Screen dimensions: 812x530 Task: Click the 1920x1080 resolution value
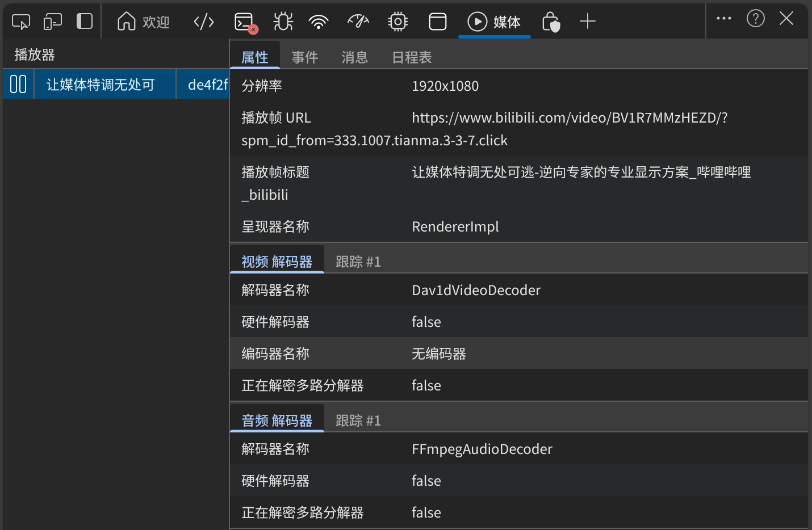click(445, 86)
